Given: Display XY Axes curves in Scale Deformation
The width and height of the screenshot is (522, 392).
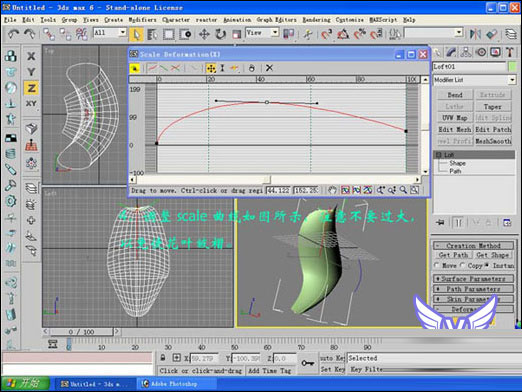Looking at the screenshot, I should coord(175,68).
